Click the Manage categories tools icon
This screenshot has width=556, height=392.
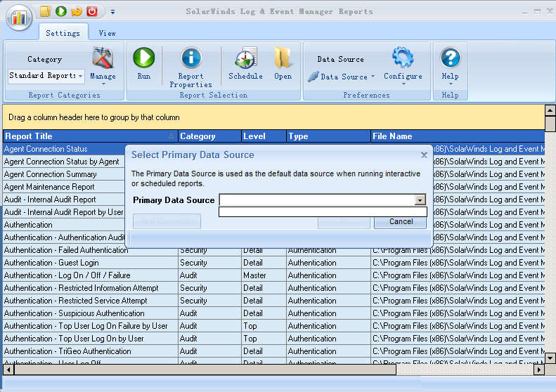pos(103,58)
